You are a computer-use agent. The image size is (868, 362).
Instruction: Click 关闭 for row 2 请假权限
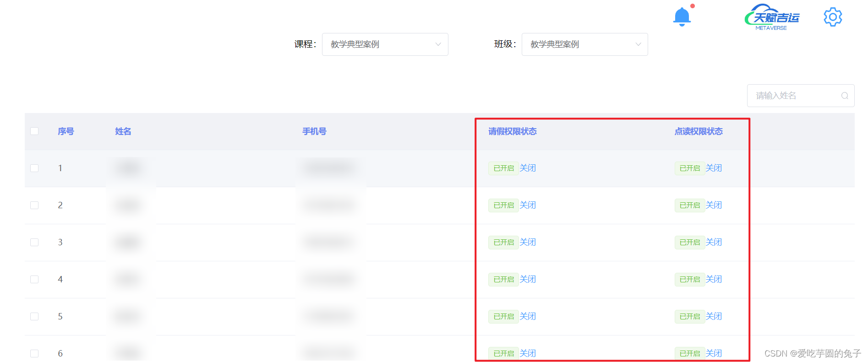528,205
